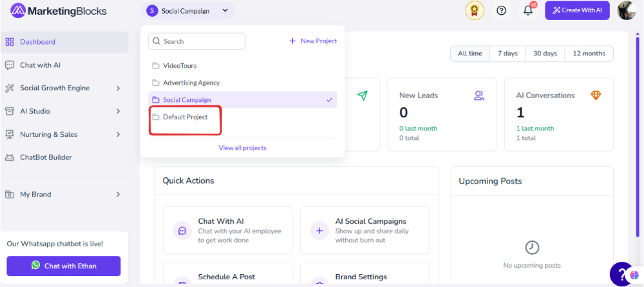Select the VideoTours project
This screenshot has height=287, width=644.
[243, 65]
